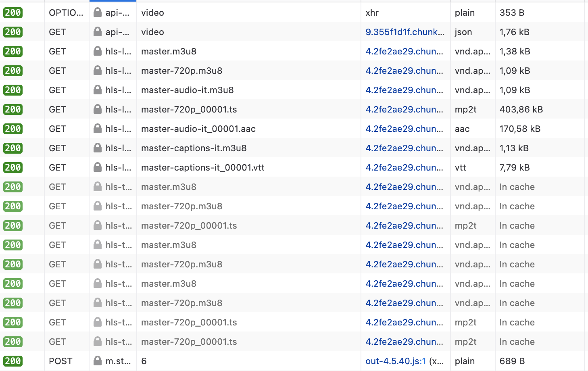This screenshot has width=588, height=371.
Task: Click the lock icon in the POST request row
Action: click(97, 361)
